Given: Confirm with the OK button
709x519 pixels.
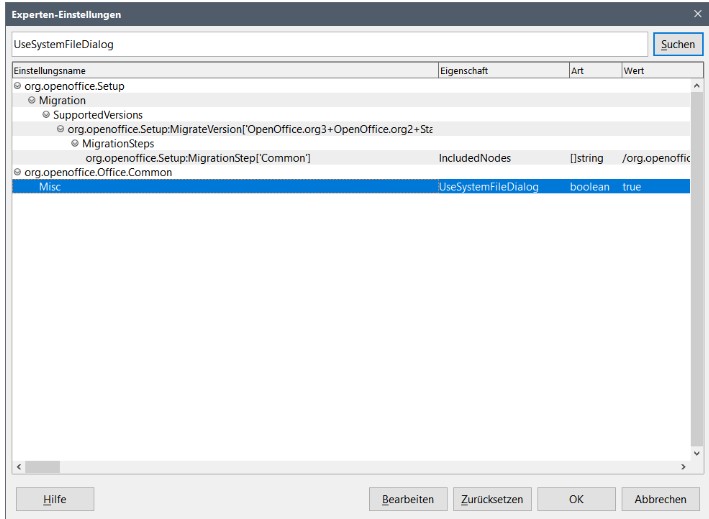Looking at the screenshot, I should [x=576, y=499].
